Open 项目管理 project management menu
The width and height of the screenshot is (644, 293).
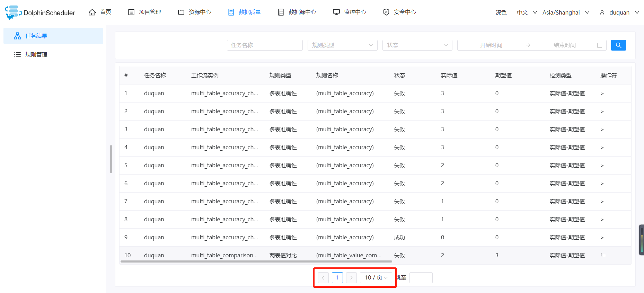point(145,12)
